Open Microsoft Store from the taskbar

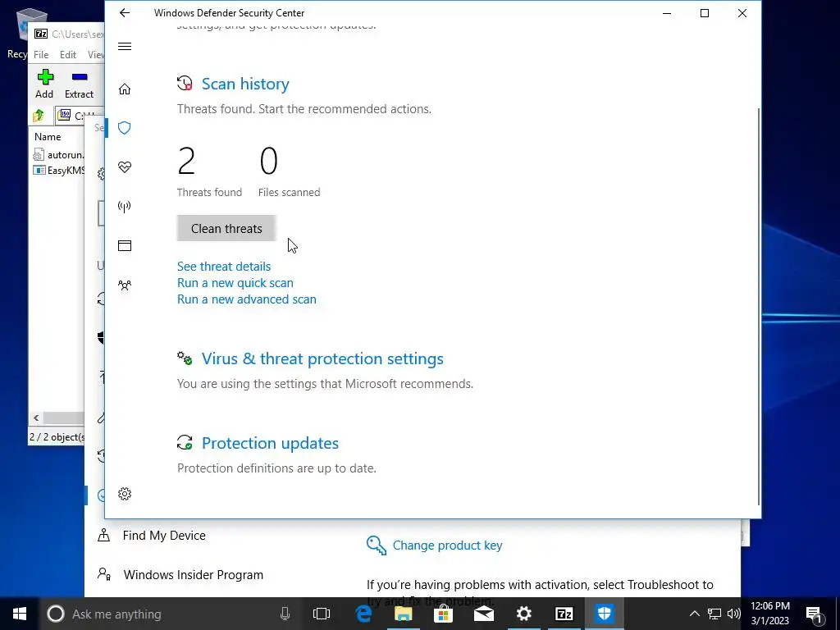444,614
